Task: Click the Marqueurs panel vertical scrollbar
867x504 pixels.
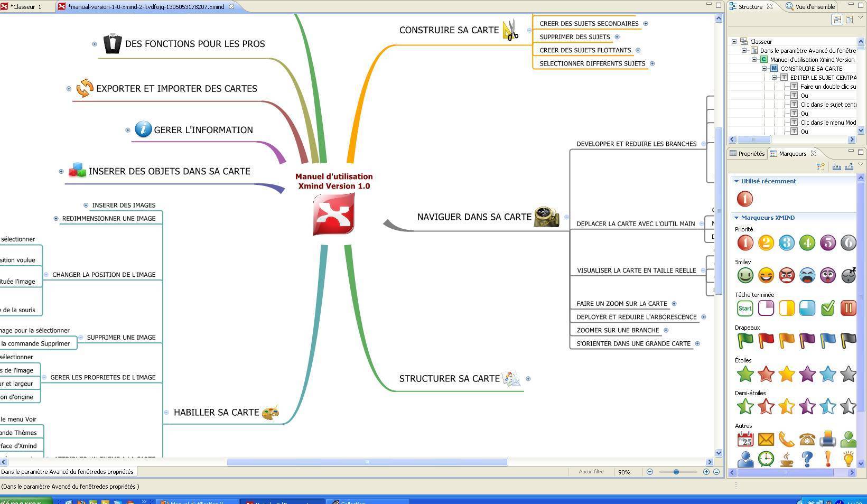Action: click(861, 296)
